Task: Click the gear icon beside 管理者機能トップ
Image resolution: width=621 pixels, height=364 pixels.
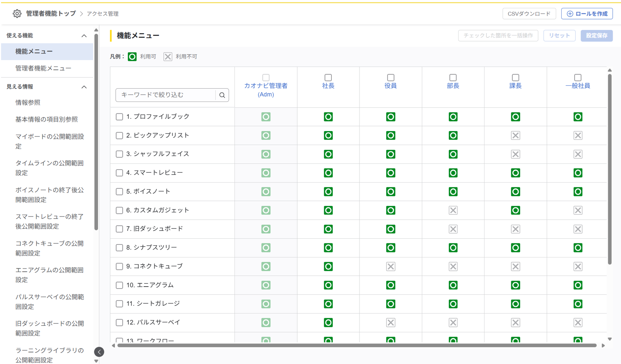Action: [17, 14]
